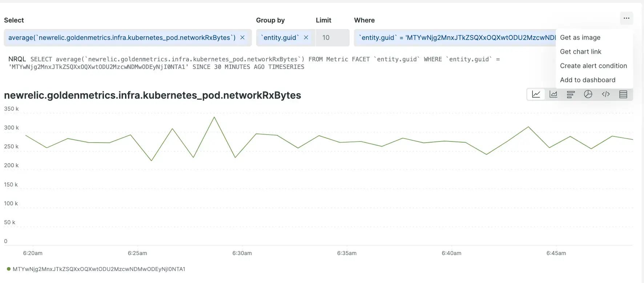Switch to bar chart view

coord(571,94)
